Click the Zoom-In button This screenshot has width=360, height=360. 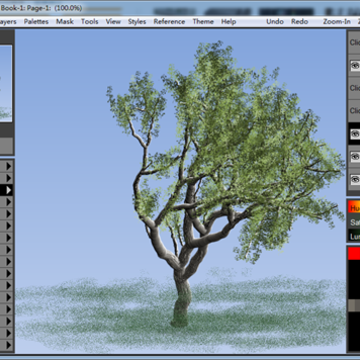click(337, 22)
